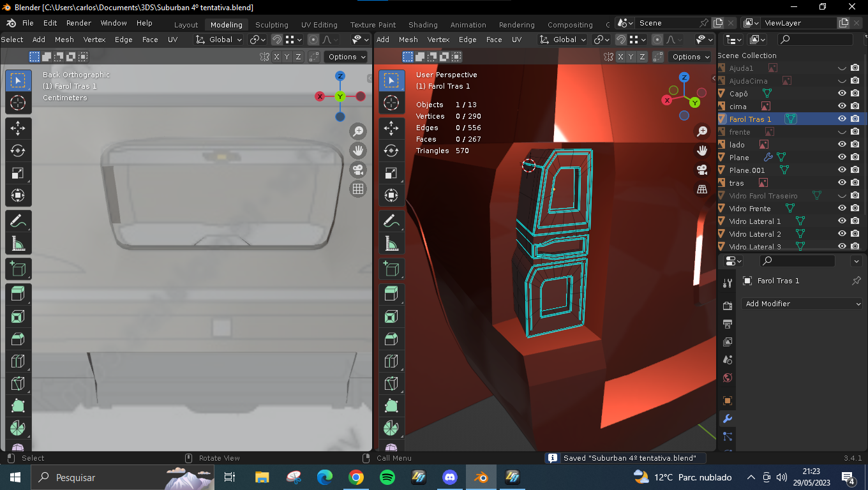
Task: Click the Select Box tool in the right viewport
Action: pyautogui.click(x=391, y=80)
